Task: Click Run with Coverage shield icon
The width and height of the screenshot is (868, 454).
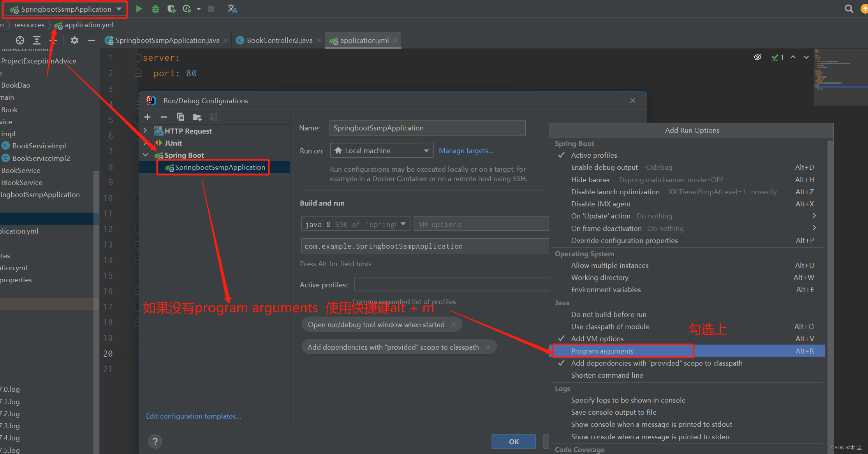Action: click(x=171, y=9)
